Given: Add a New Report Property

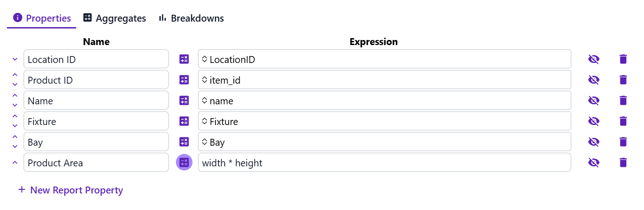Looking at the screenshot, I should click(x=71, y=190).
